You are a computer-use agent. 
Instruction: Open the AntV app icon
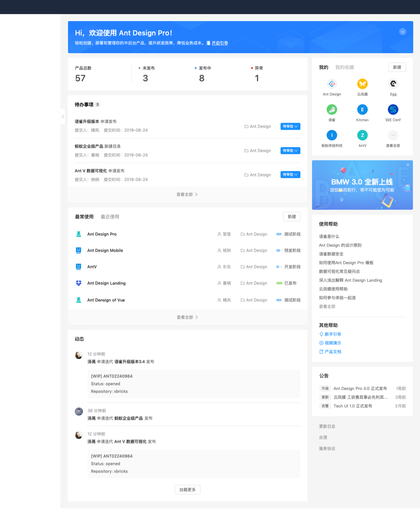363,135
